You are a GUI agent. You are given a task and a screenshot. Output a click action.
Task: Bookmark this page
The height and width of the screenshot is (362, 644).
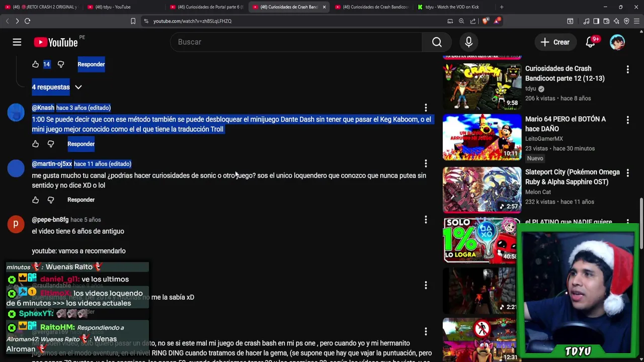point(133,21)
